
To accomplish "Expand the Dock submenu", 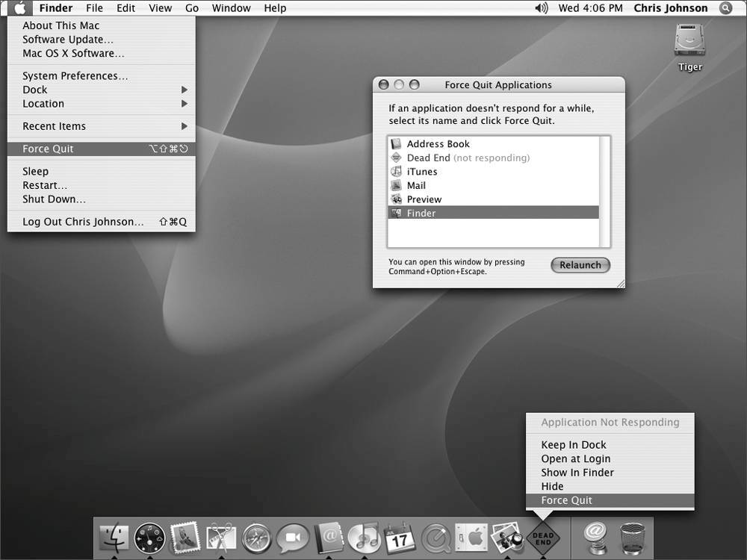I will coord(102,90).
